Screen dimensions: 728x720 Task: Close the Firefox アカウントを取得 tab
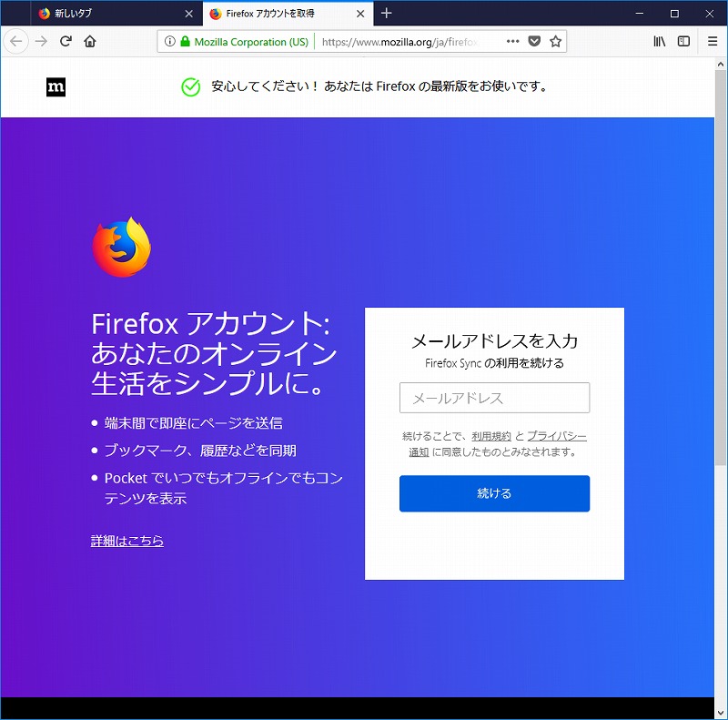pos(360,14)
